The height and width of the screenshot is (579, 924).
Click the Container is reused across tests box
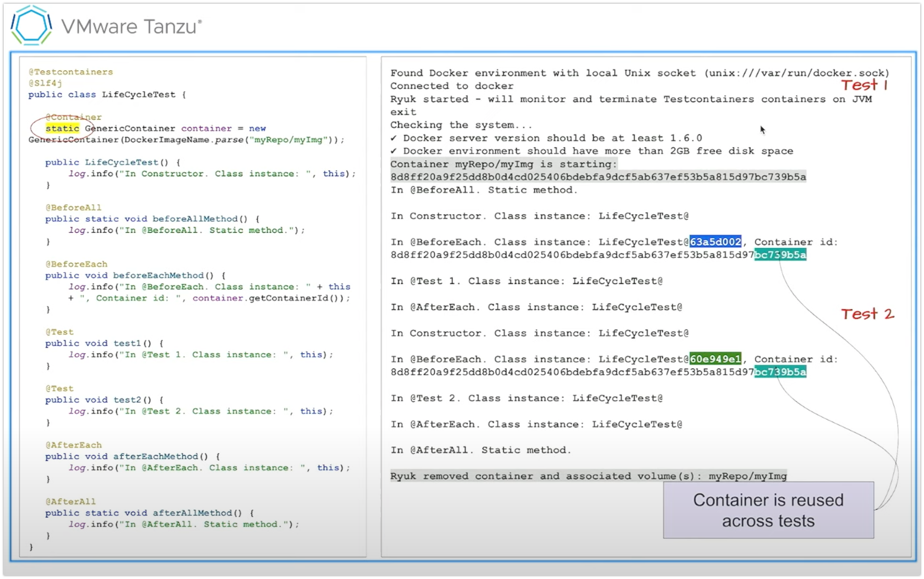pyautogui.click(x=768, y=510)
